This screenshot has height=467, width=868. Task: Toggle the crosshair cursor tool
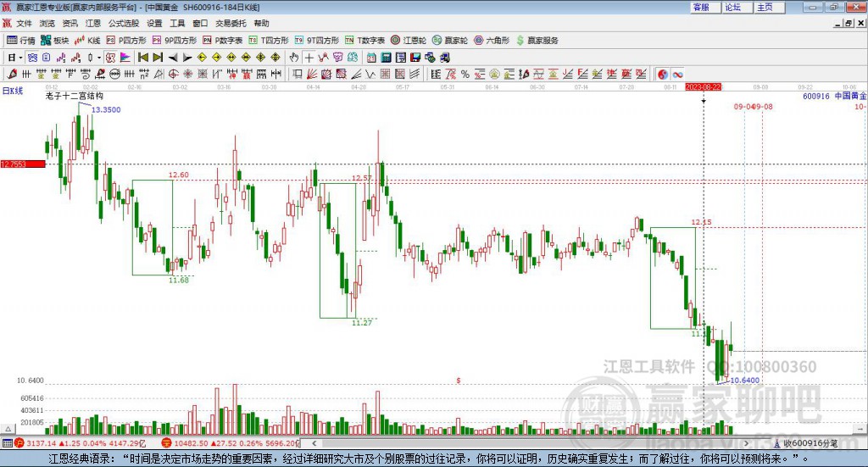click(x=309, y=58)
